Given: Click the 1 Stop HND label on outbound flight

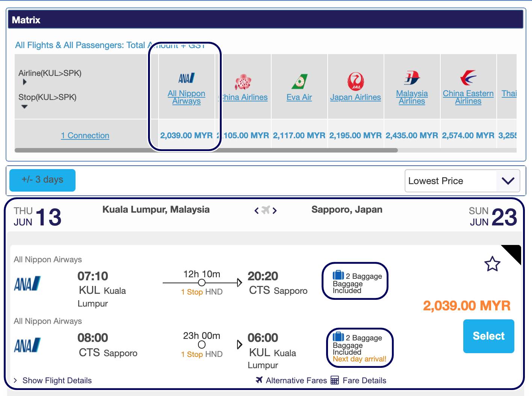Looking at the screenshot, I should click(202, 292).
